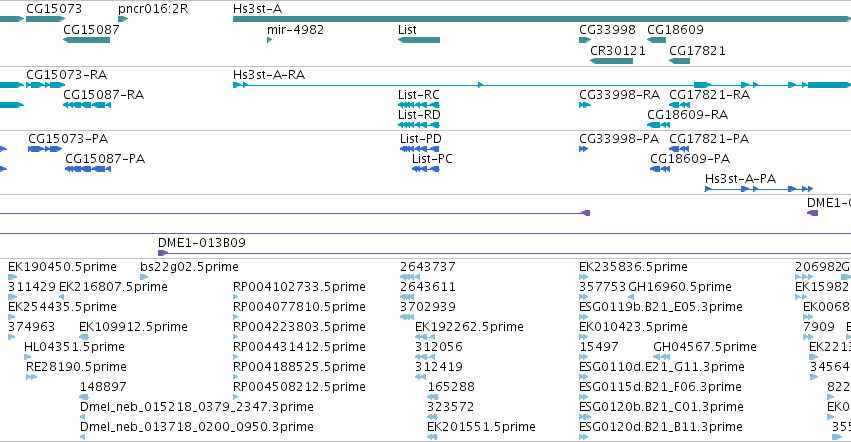
Task: Select the RP004508212.5prime EST entry
Action: coord(299,387)
